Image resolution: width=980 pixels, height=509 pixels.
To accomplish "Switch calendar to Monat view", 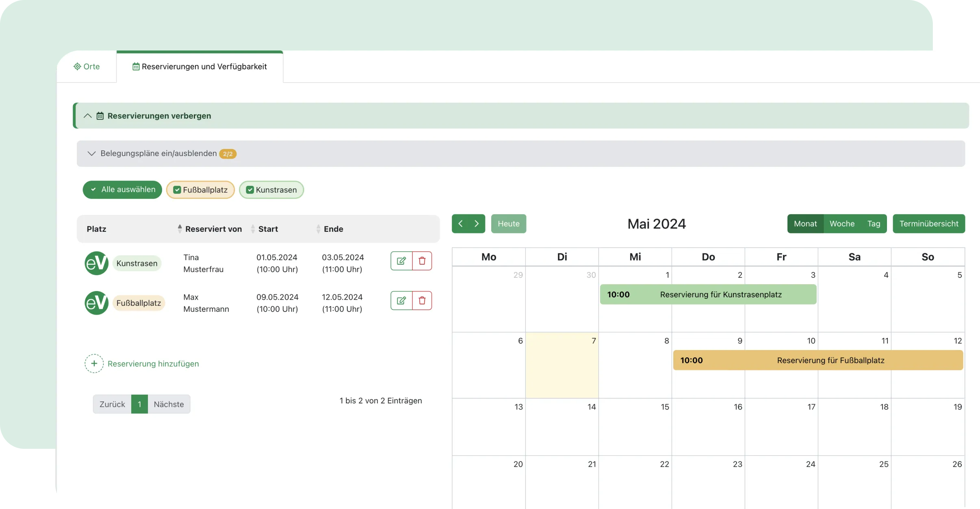I will tap(805, 224).
